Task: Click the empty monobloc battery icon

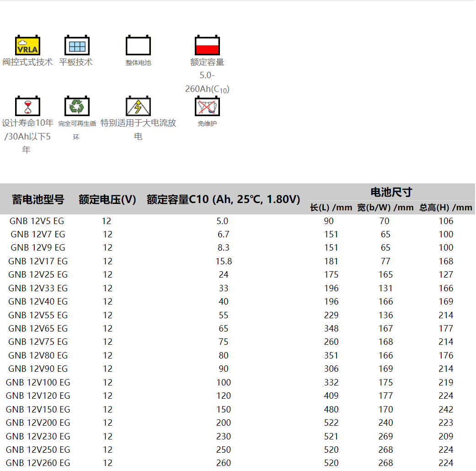Action: pyautogui.click(x=138, y=45)
